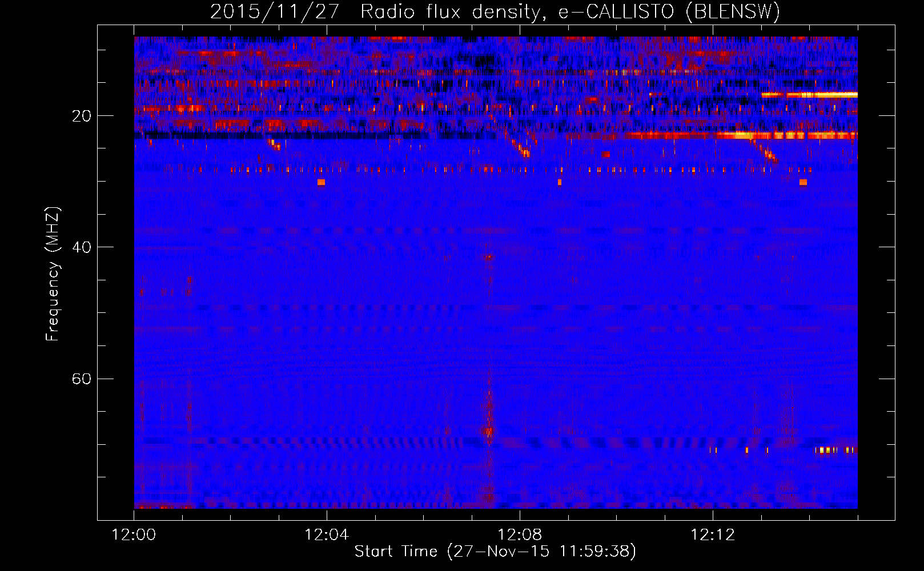
Task: Click the plot title '2015/11/27 Radio flux density'
Action: pyautogui.click(x=495, y=11)
